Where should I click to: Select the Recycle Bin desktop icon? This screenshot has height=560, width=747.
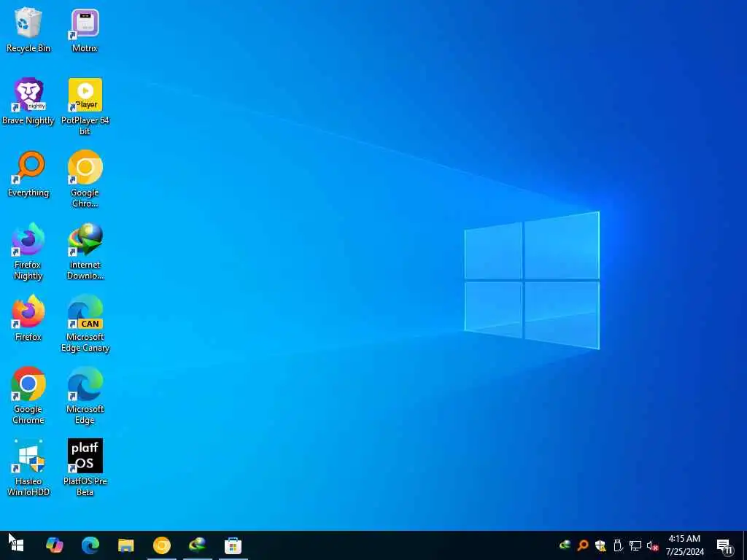[28, 29]
